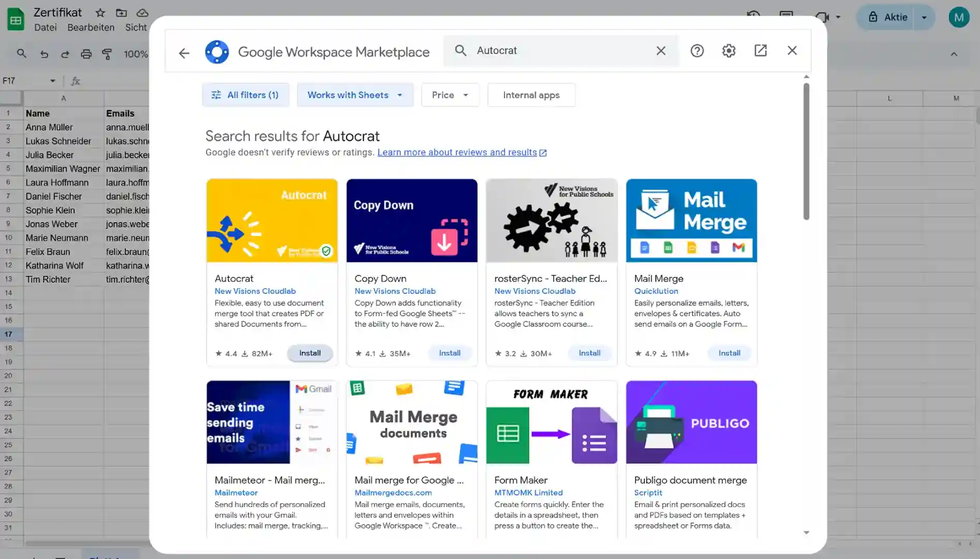Viewport: 980px width, 559px height.
Task: Expand the share options arrow beside Aktie
Action: (x=924, y=17)
